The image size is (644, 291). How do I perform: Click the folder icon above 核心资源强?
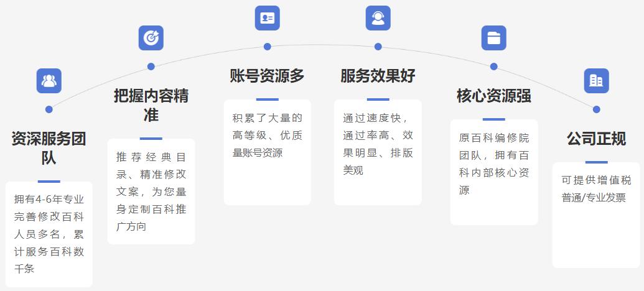[493, 38]
